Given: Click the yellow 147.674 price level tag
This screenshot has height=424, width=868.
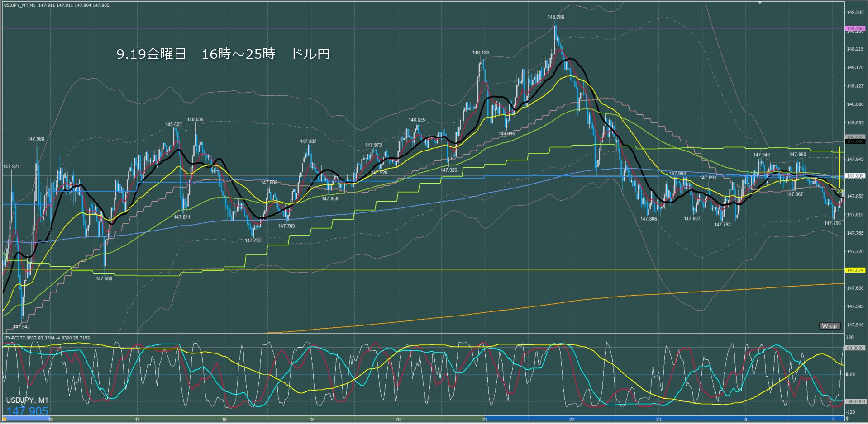Looking at the screenshot, I should [855, 270].
